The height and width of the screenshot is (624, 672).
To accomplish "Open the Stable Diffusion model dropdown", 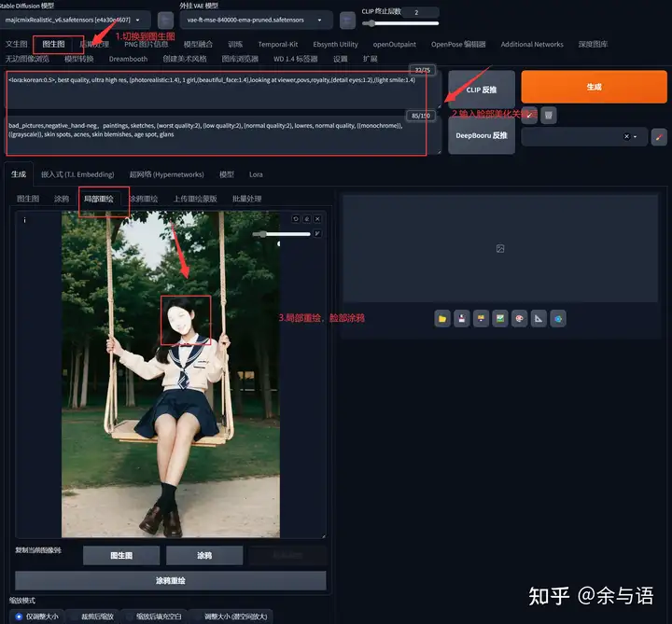I will tap(75, 21).
